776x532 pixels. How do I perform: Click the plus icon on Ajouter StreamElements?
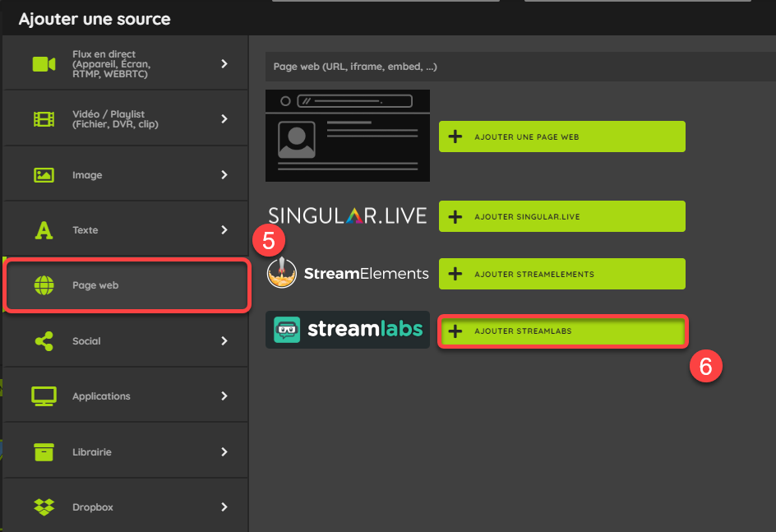point(455,274)
